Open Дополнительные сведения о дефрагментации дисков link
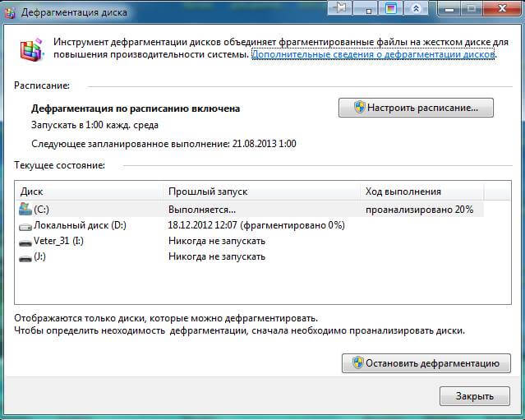 [x=373, y=54]
